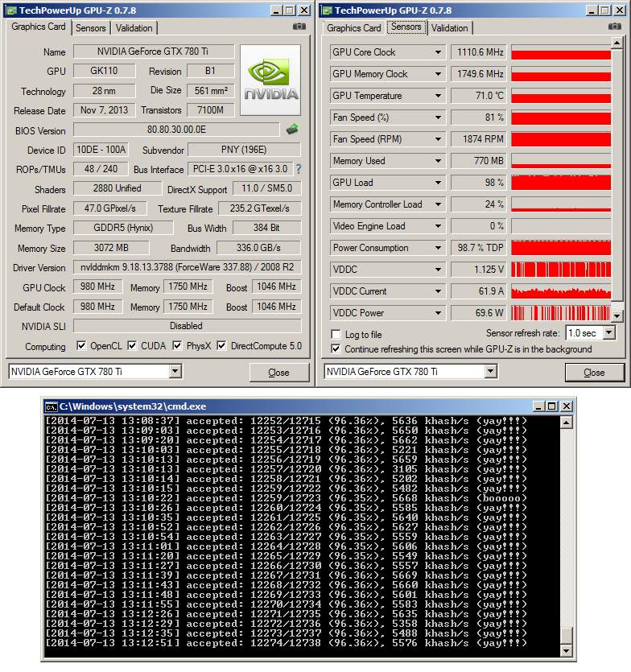This screenshot has width=631, height=672.
Task: Click the Subvendor field PNY (196E)
Action: pyautogui.click(x=244, y=150)
